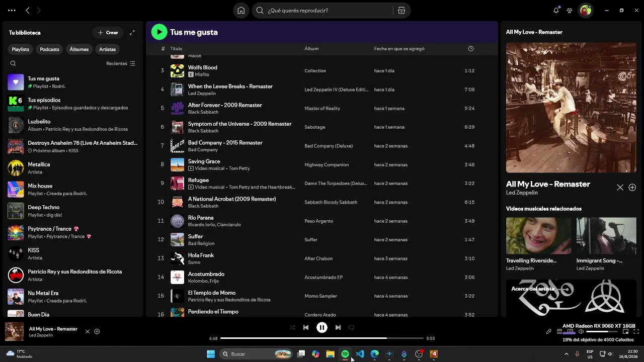Screen dimensions: 644x362
Task: Mute Spotify with the speaker icon
Action: pos(581,332)
